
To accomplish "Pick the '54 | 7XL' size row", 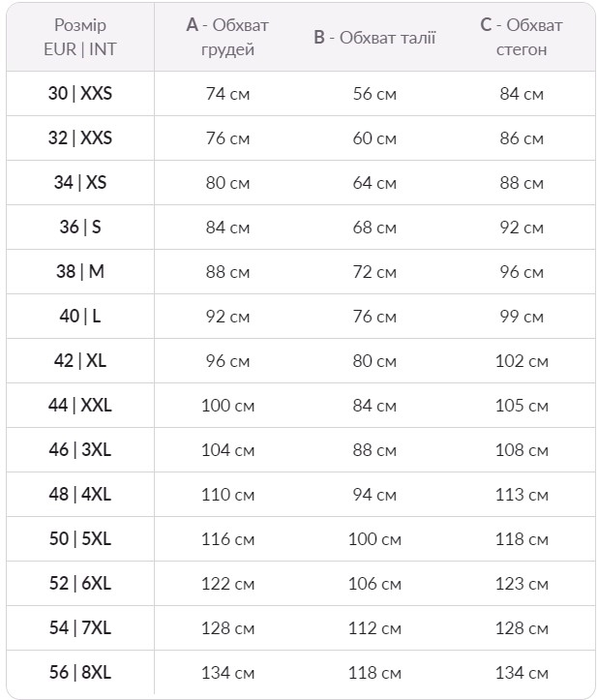I will point(301,627).
